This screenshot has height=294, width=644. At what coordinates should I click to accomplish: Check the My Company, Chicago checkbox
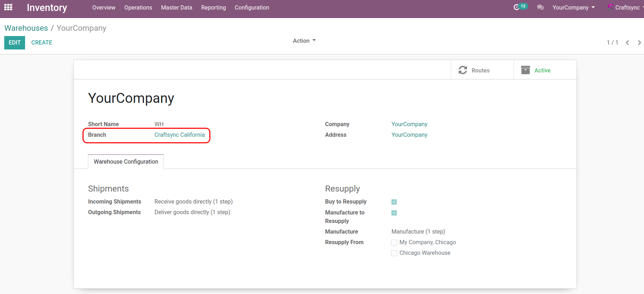click(394, 242)
